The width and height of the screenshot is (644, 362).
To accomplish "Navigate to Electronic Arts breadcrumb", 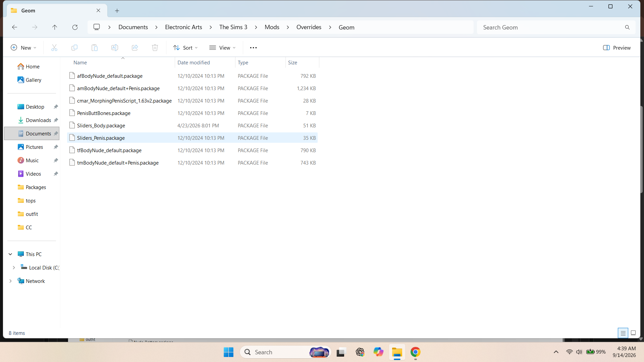I will [x=183, y=27].
